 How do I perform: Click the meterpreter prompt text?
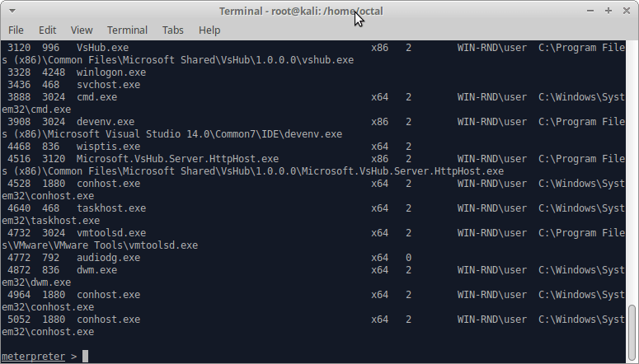coord(33,357)
